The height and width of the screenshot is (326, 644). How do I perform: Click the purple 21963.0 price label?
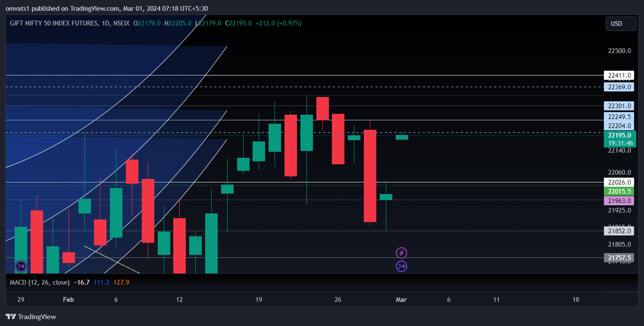tap(619, 201)
